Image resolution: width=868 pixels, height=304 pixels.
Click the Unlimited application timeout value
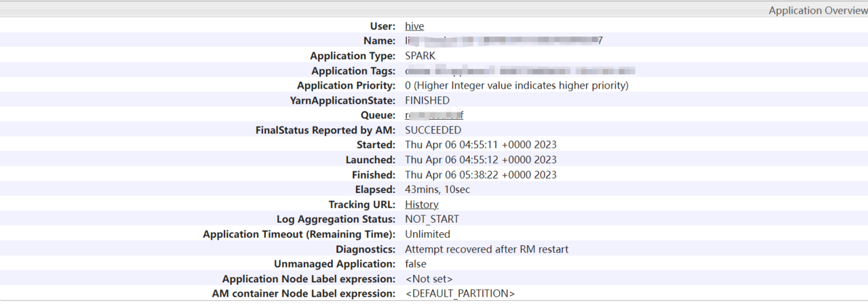coord(427,234)
